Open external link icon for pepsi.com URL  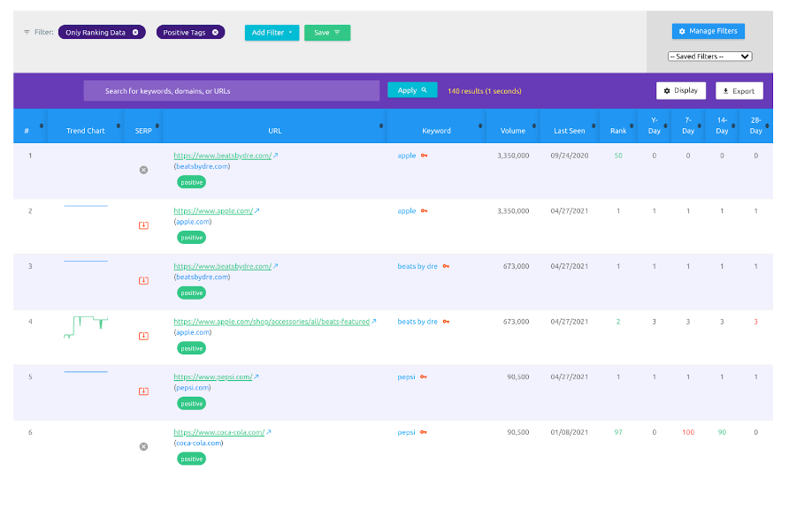(257, 377)
